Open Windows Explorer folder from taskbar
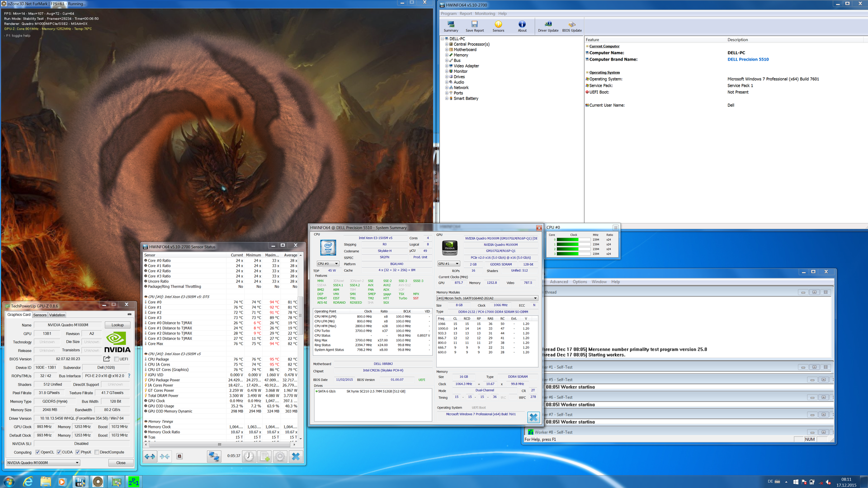 click(x=46, y=482)
